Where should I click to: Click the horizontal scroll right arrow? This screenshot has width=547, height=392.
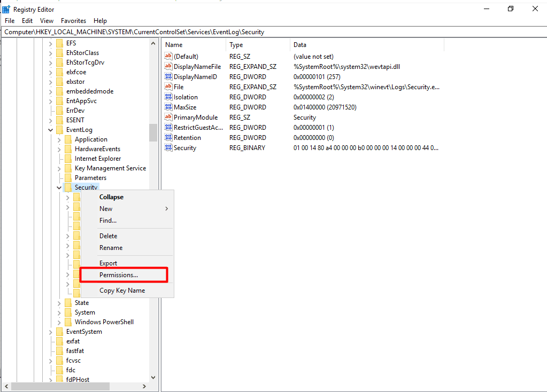tap(144, 387)
